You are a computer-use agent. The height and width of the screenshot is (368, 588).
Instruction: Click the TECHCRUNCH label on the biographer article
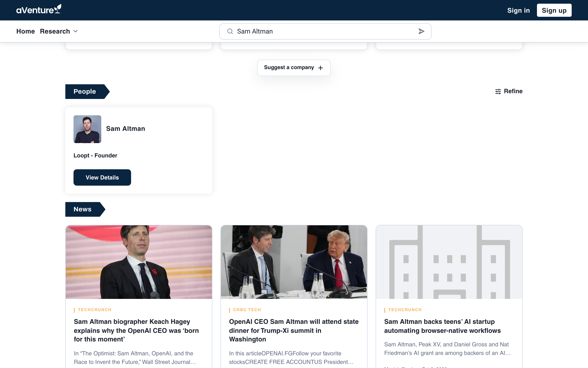(95, 310)
